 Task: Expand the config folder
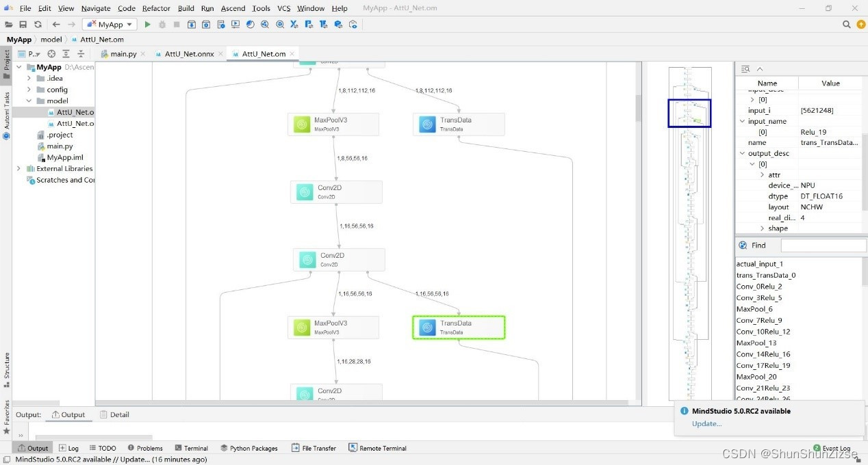[29, 90]
